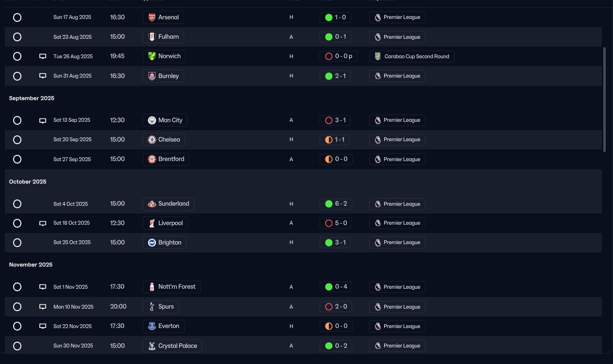Select the radio circle for Sunderland match
Viewport: 613px width, 364px height.
coord(17,204)
